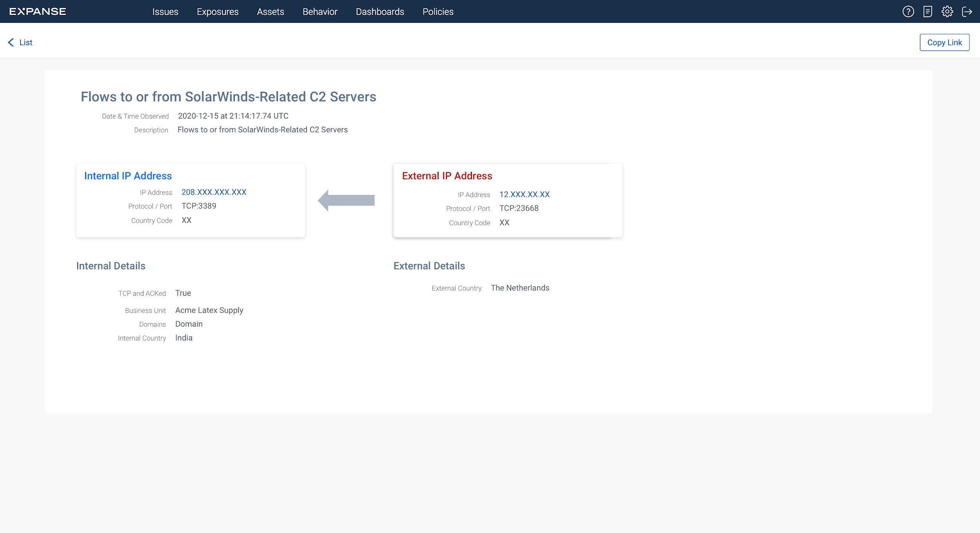This screenshot has width=980, height=533.
Task: Click the Internal Country label
Action: coord(142,338)
